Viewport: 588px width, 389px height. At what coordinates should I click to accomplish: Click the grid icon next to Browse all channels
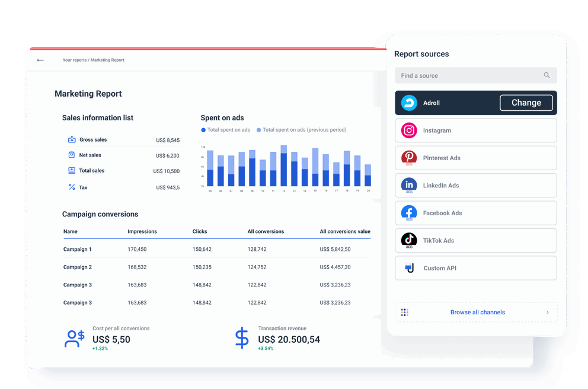pos(404,312)
